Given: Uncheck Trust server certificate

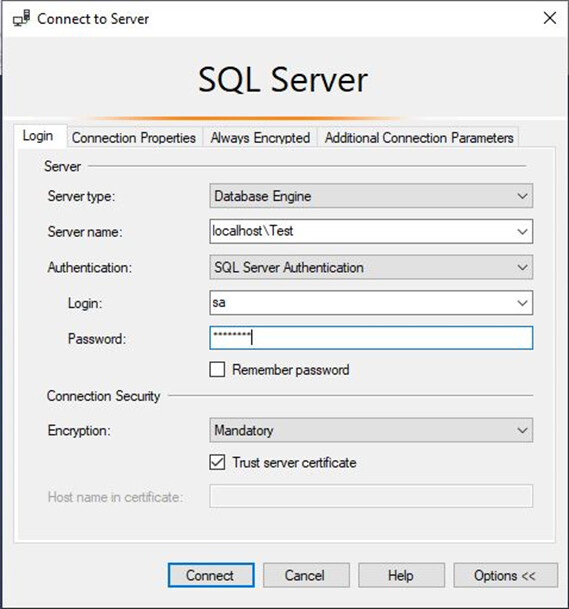Looking at the screenshot, I should coord(217,463).
